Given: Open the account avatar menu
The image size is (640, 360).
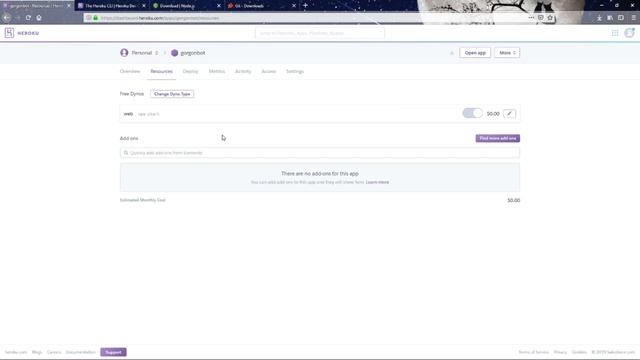Looking at the screenshot, I should 629,33.
